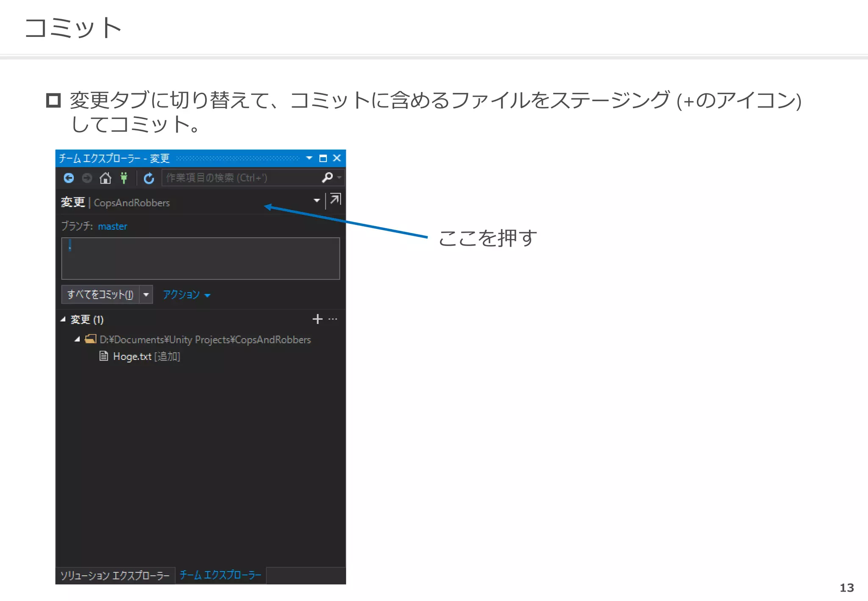Stage all changes with plus icon
Screen dimensions: 868x601
coord(317,319)
